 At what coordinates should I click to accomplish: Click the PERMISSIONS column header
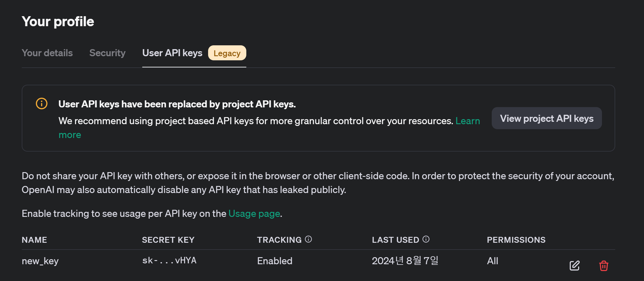point(516,240)
